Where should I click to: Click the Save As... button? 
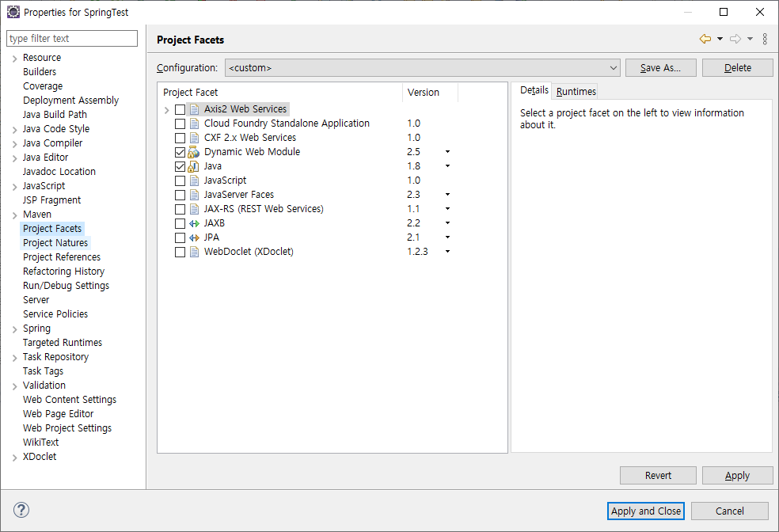(x=661, y=67)
